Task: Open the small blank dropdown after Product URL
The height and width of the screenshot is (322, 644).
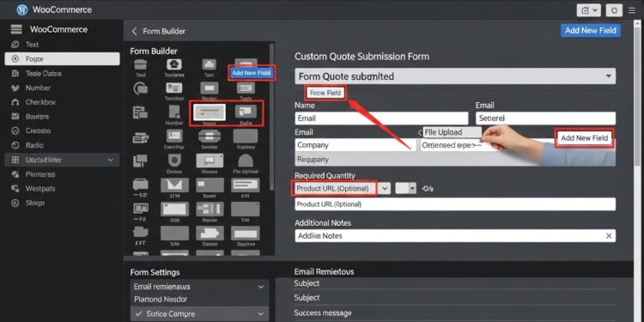Action: (x=406, y=189)
